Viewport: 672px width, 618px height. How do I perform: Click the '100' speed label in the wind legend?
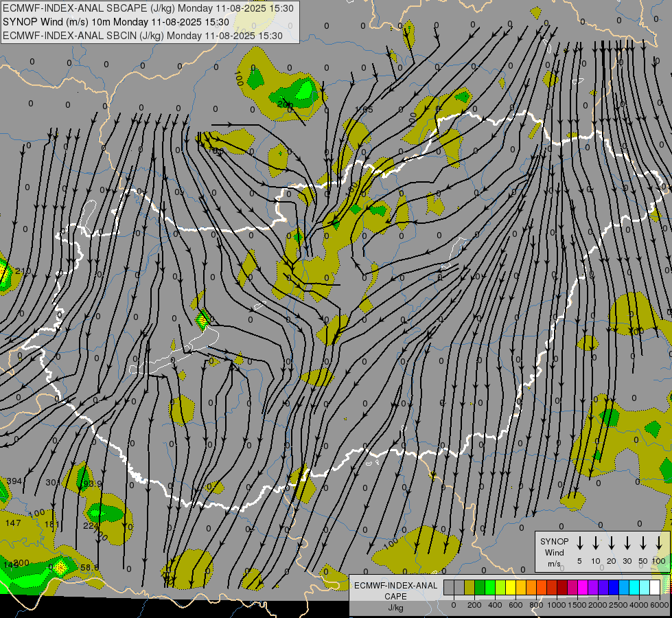coord(659,561)
